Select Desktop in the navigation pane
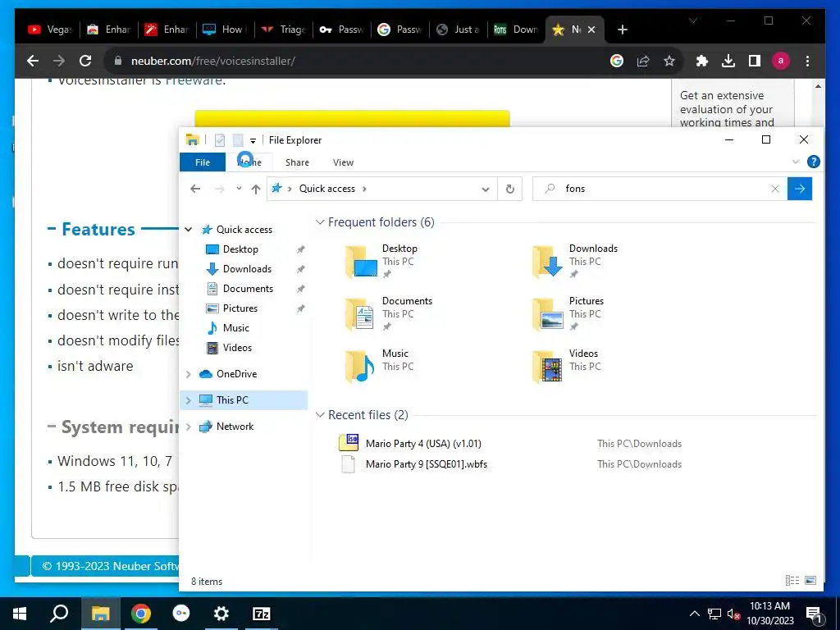Viewport: 840px width, 630px height. (240, 249)
